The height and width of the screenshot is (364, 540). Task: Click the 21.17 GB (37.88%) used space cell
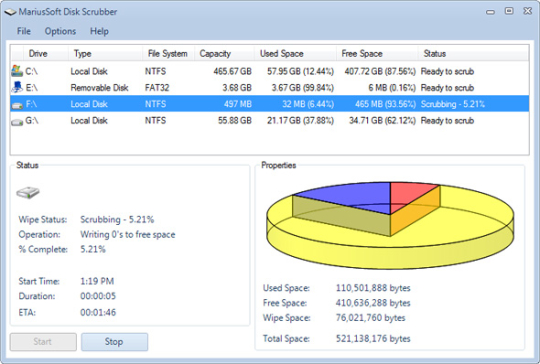pyautogui.click(x=300, y=121)
